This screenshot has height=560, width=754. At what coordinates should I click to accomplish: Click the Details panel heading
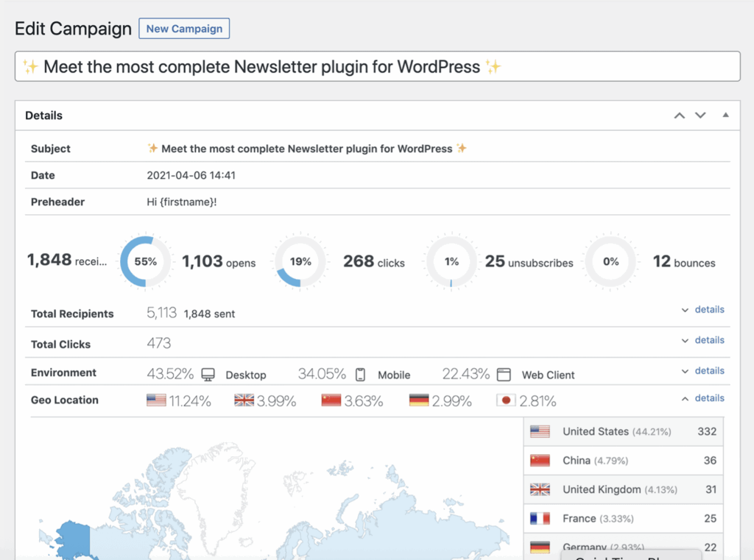[43, 116]
